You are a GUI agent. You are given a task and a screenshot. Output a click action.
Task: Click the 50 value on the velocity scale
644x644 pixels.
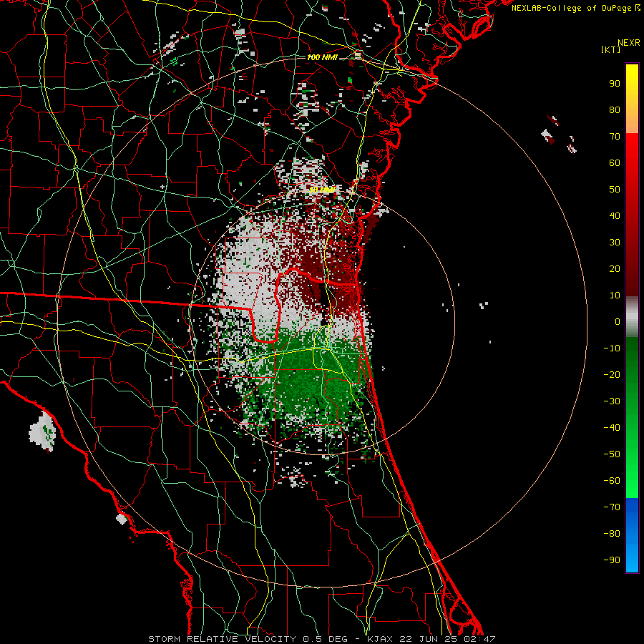[615, 190]
